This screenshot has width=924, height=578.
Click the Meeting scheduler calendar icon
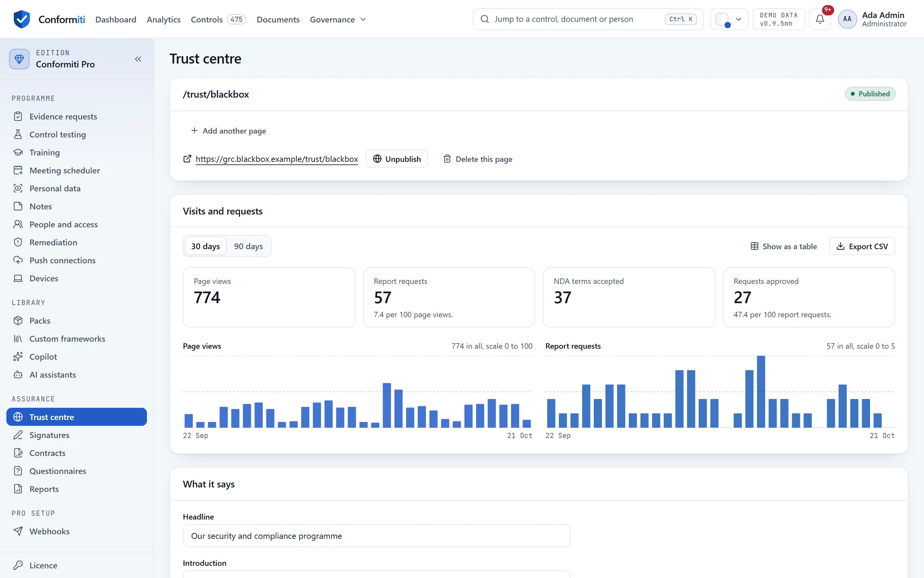(18, 170)
